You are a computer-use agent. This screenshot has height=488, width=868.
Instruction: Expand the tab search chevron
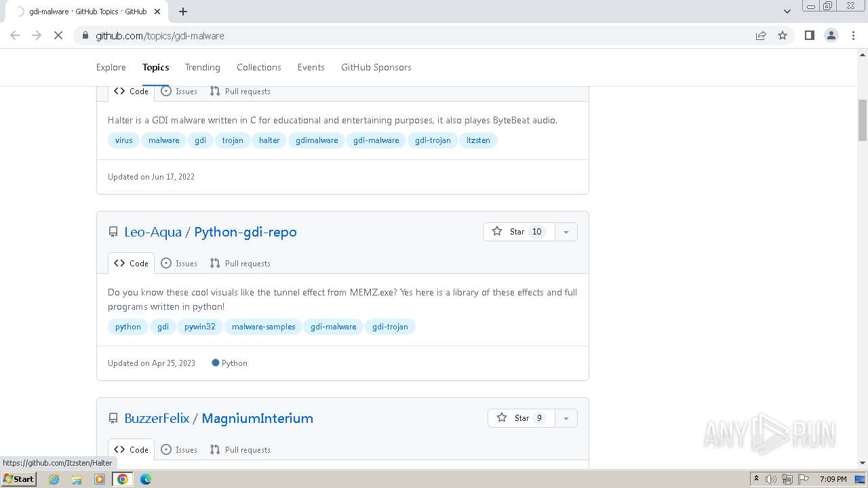[787, 12]
